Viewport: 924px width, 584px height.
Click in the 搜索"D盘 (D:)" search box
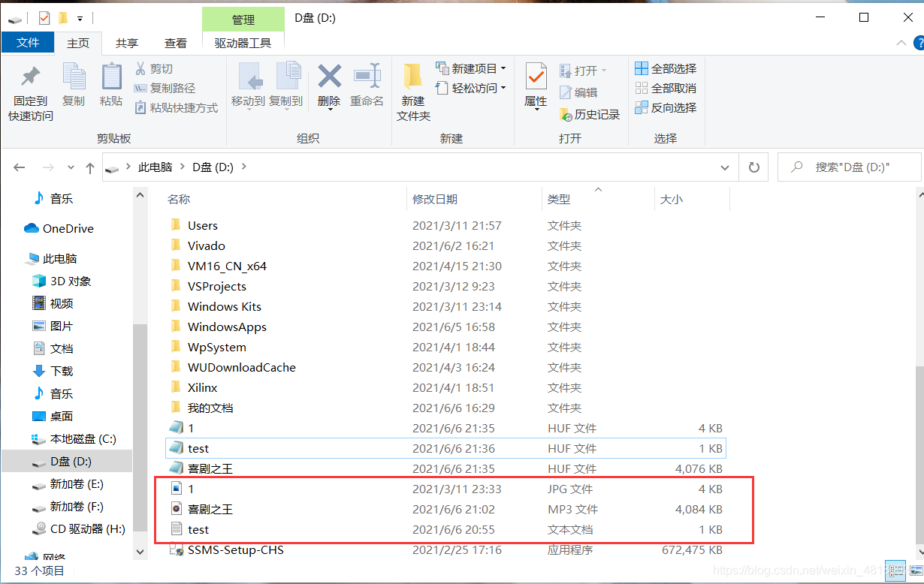point(849,167)
